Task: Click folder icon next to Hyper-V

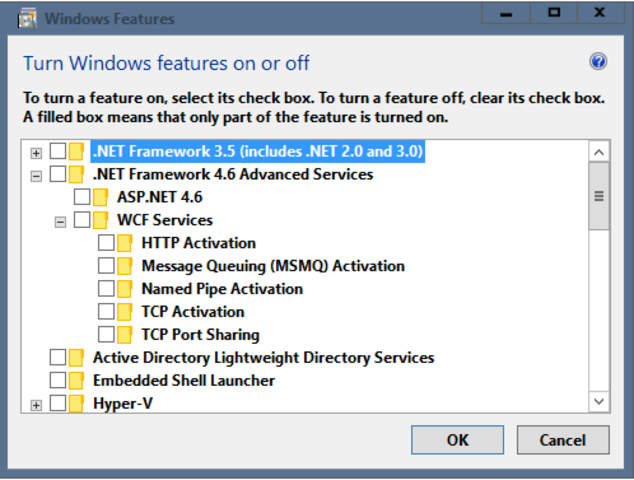Action: tap(76, 404)
